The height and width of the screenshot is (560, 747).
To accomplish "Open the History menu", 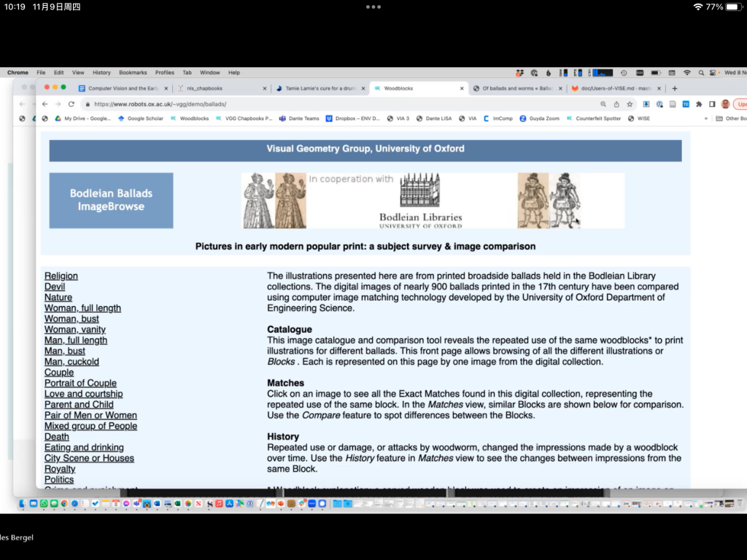I will pyautogui.click(x=101, y=73).
